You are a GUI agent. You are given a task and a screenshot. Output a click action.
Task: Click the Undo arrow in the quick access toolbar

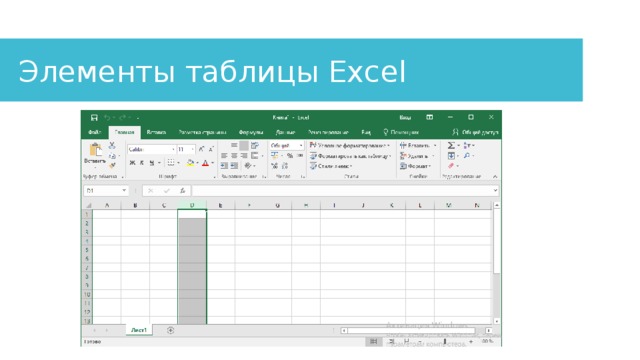107,118
